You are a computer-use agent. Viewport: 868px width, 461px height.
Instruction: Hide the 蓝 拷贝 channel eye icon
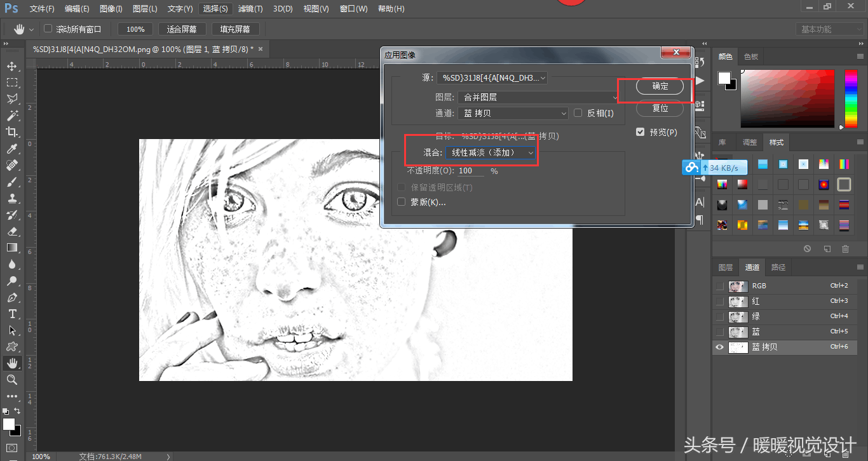720,347
